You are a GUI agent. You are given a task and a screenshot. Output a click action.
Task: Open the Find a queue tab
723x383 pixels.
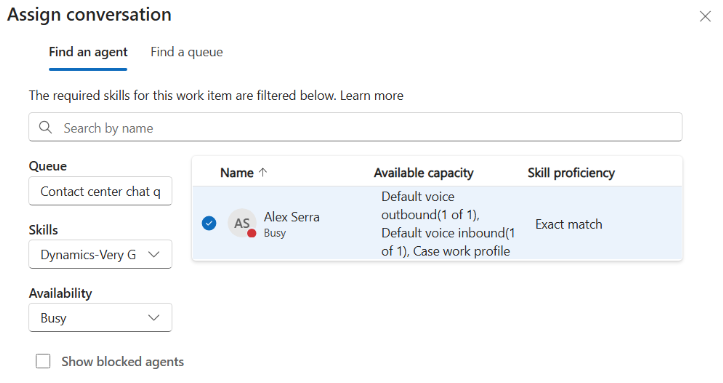click(x=187, y=52)
